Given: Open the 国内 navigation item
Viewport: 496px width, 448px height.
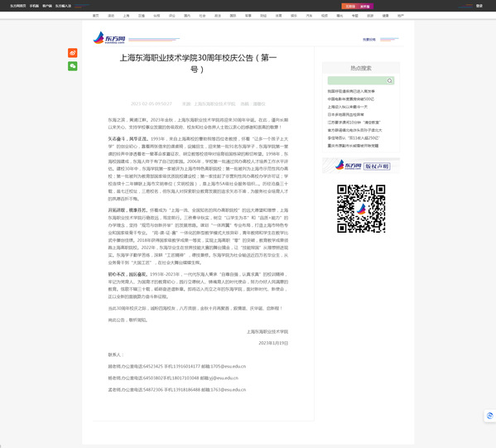Looking at the screenshot, I should [x=187, y=16].
